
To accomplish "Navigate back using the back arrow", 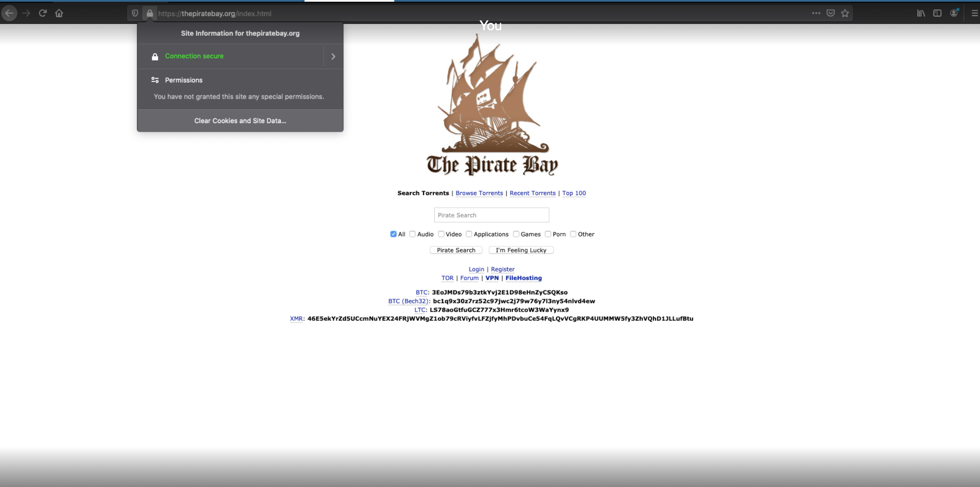I will coord(9,13).
